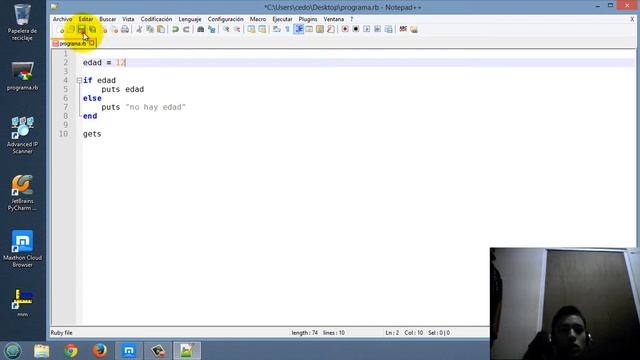
Task: Open the Codificación menu
Action: [x=156, y=19]
